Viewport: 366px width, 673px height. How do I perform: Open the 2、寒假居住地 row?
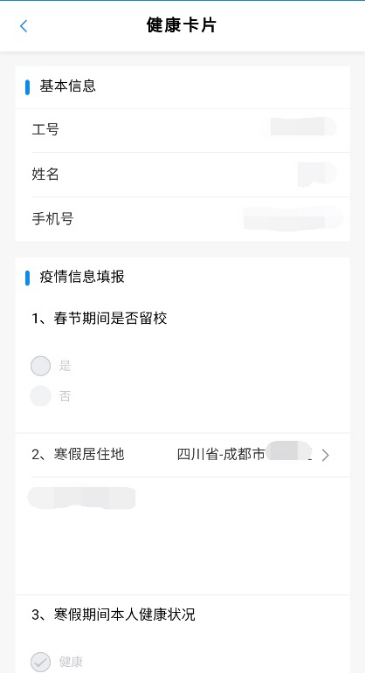pyautogui.click(x=182, y=455)
